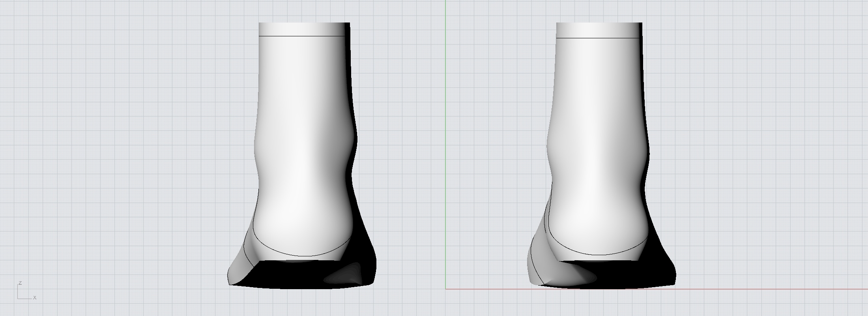Click the Z label on the axis icon

pyautogui.click(x=20, y=284)
